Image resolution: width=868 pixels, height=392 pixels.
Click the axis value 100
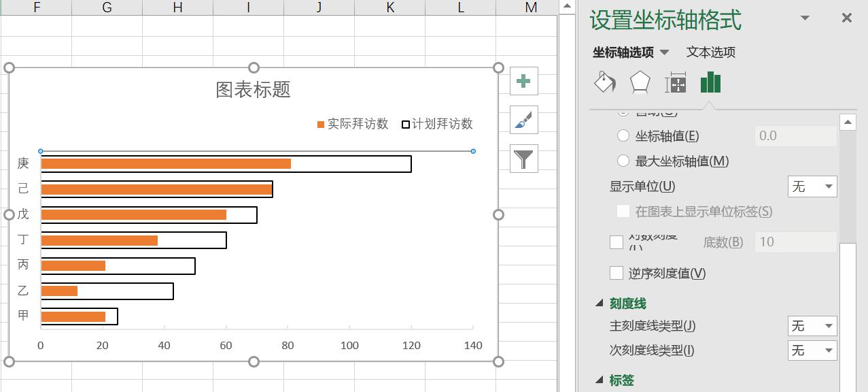pos(349,346)
